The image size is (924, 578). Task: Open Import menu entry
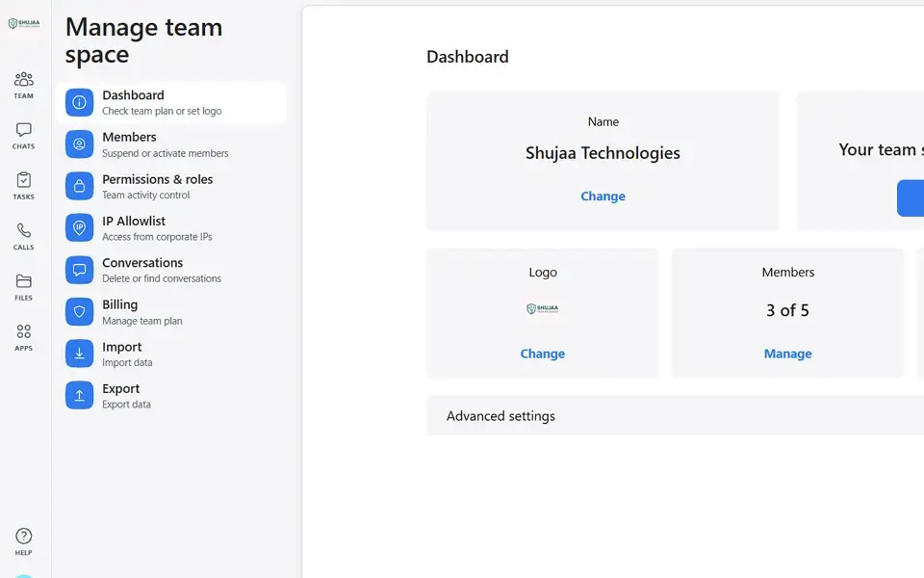click(171, 354)
